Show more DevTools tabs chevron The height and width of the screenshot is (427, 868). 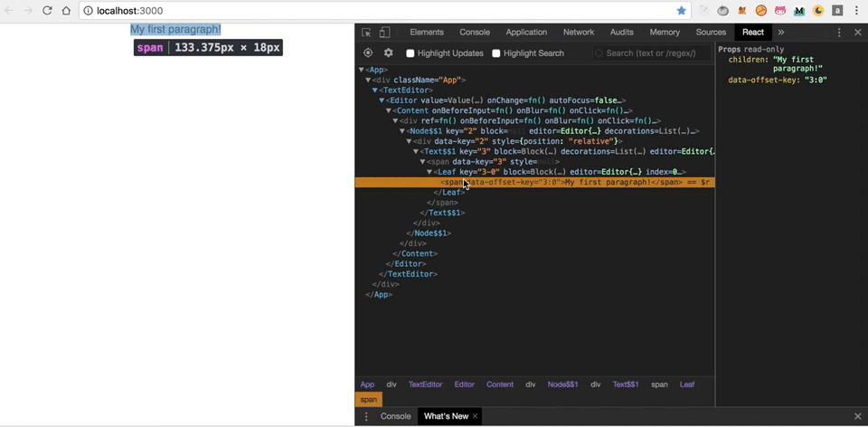781,33
